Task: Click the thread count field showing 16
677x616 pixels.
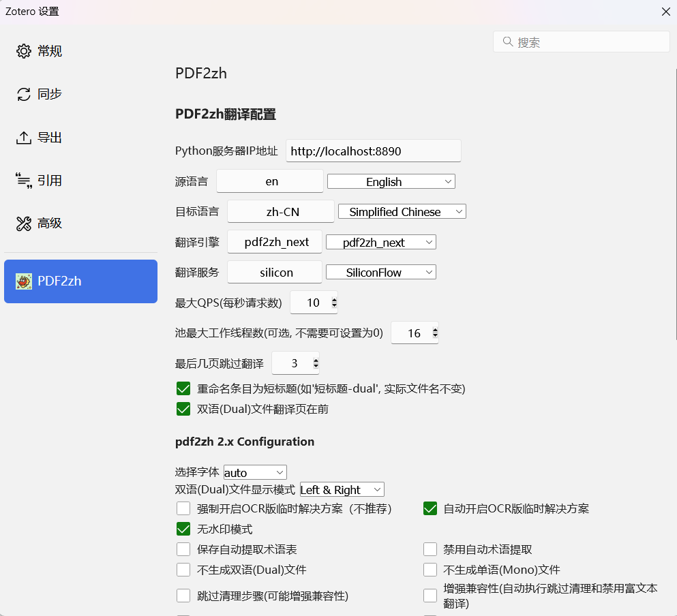Action: coord(415,333)
